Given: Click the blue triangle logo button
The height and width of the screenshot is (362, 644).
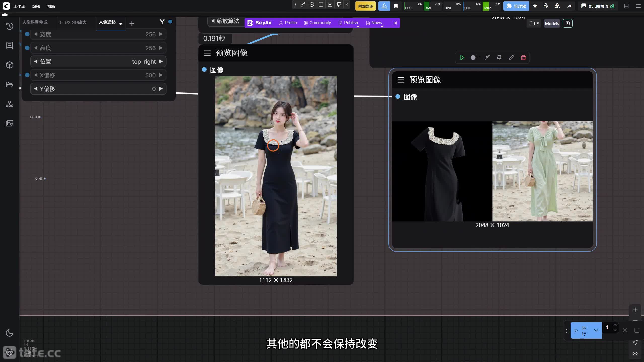Looking at the screenshot, I should point(384,6).
